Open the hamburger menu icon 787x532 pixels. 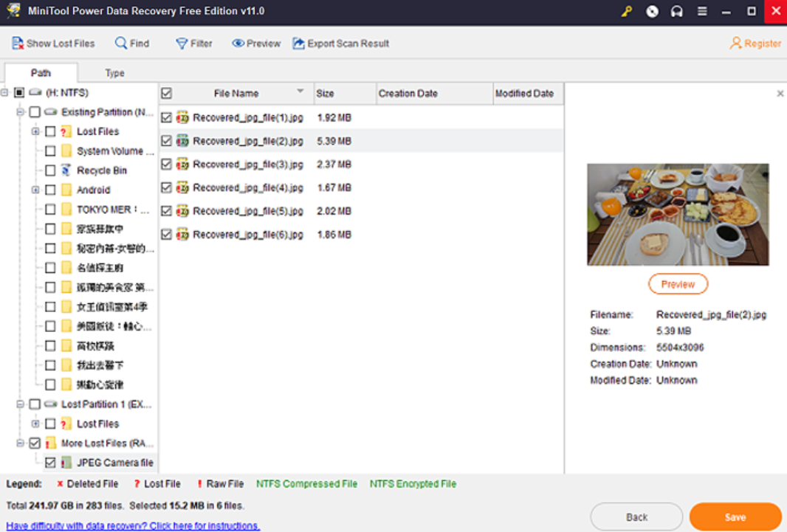pyautogui.click(x=702, y=11)
